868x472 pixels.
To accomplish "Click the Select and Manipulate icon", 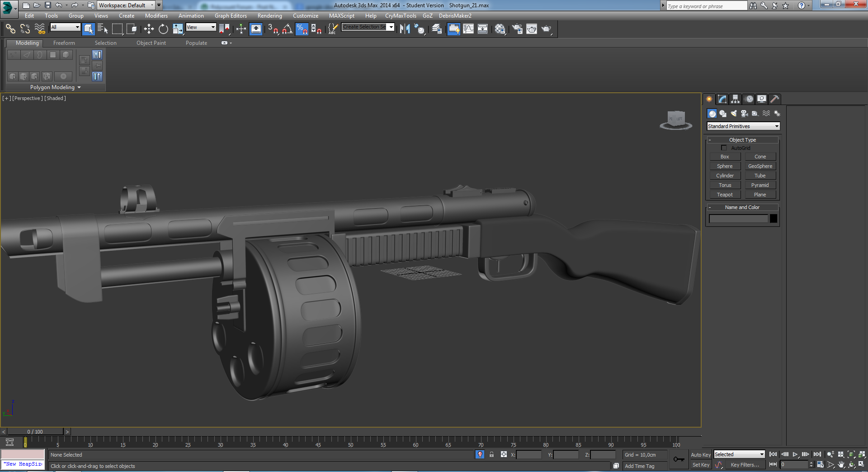I will [x=241, y=29].
